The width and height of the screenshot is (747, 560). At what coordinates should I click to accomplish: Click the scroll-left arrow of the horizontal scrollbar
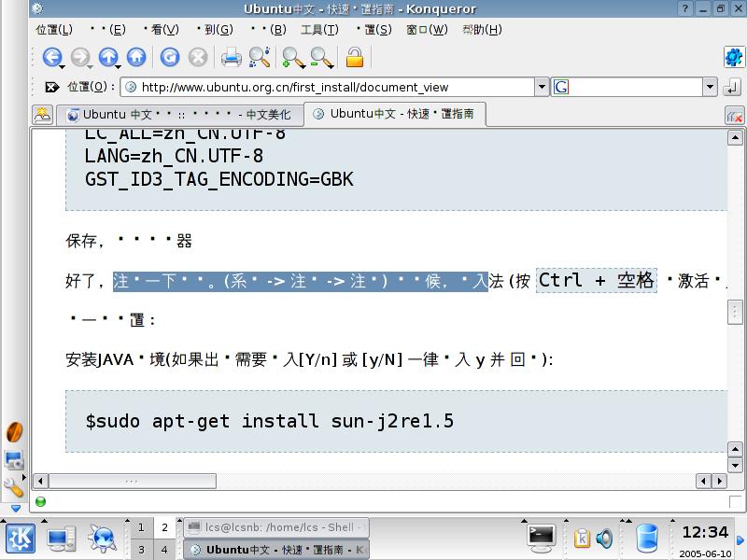pyautogui.click(x=40, y=481)
